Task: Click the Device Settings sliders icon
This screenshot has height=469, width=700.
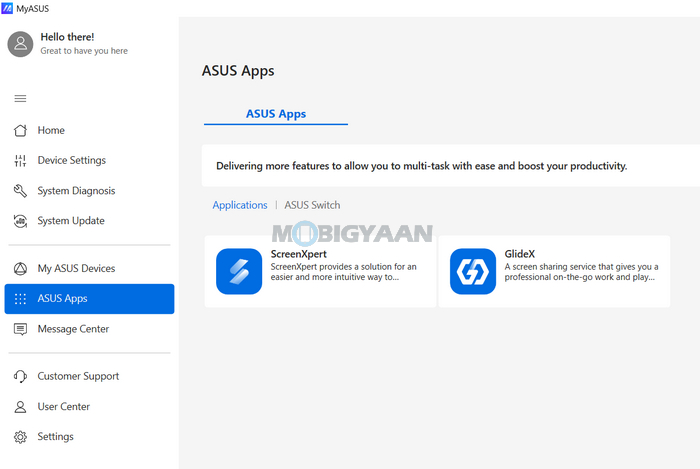Action: tap(20, 160)
